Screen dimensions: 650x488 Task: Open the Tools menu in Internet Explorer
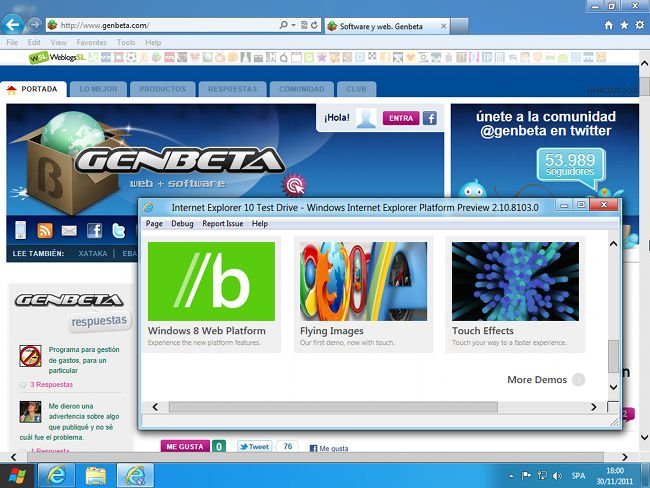pyautogui.click(x=126, y=42)
